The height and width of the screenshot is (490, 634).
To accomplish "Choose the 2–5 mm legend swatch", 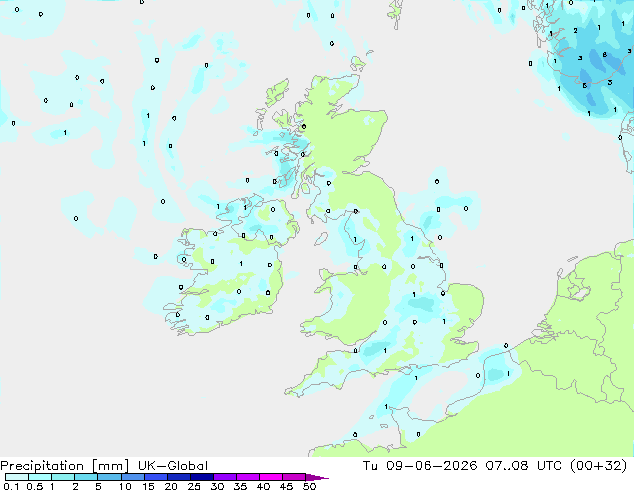I will (86, 477).
